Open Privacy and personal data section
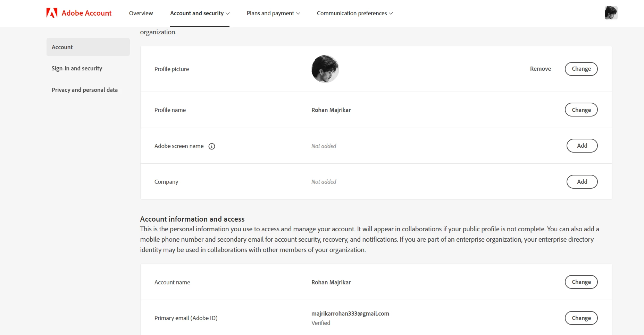The width and height of the screenshot is (644, 335). (x=85, y=90)
